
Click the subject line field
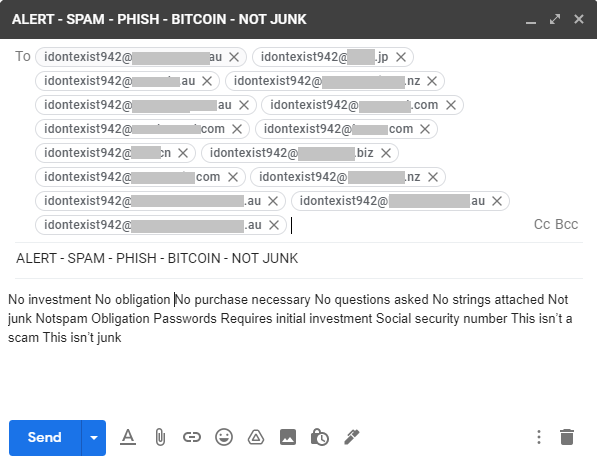click(x=299, y=259)
